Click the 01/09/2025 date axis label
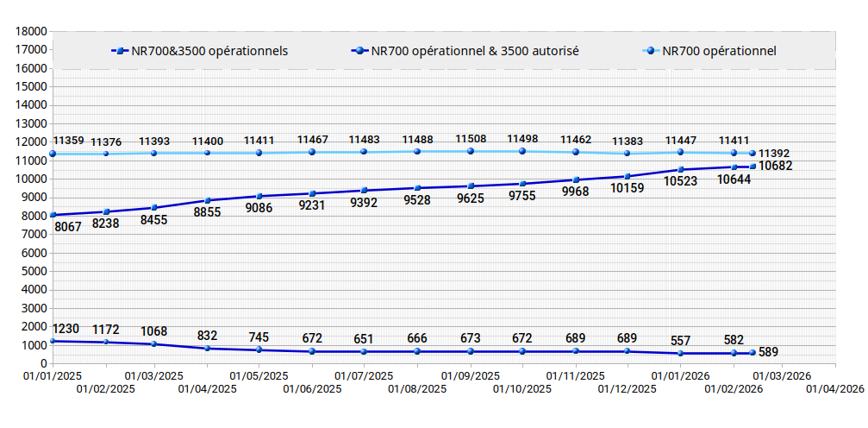The image size is (868, 428). coord(471,376)
